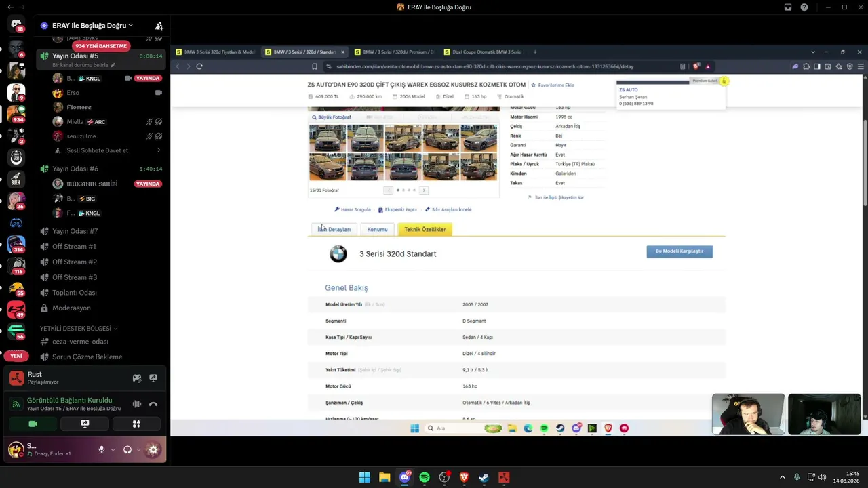Click the BMW logo on the listing
The width and height of the screenshot is (868, 488).
click(x=338, y=253)
